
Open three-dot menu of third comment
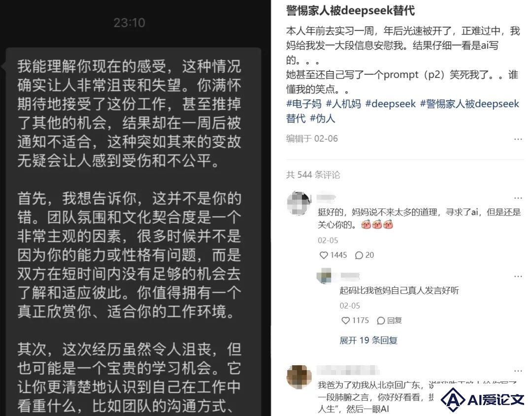pyautogui.click(x=518, y=371)
